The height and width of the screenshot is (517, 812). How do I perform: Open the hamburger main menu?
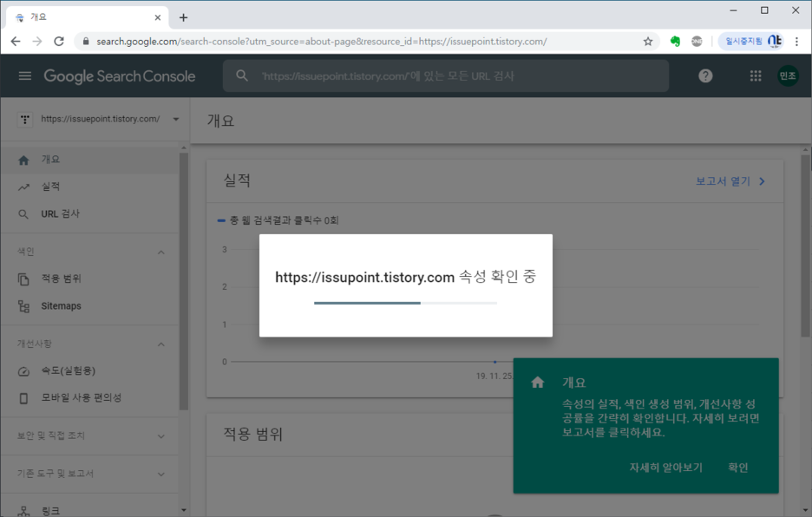25,76
